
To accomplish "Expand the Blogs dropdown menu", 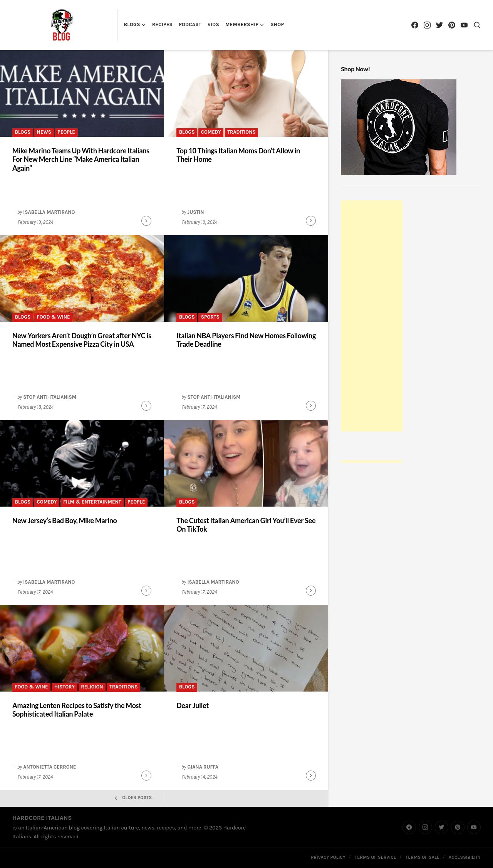I will [x=134, y=25].
